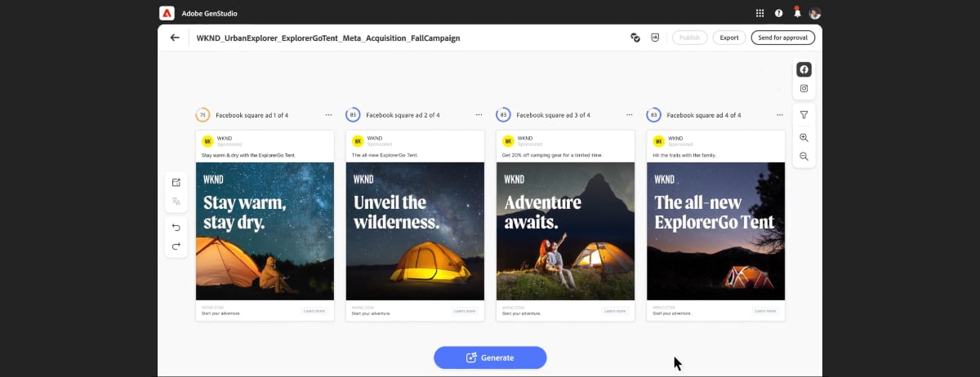Click the brand check icon in header
This screenshot has width=980, height=377.
pos(635,38)
